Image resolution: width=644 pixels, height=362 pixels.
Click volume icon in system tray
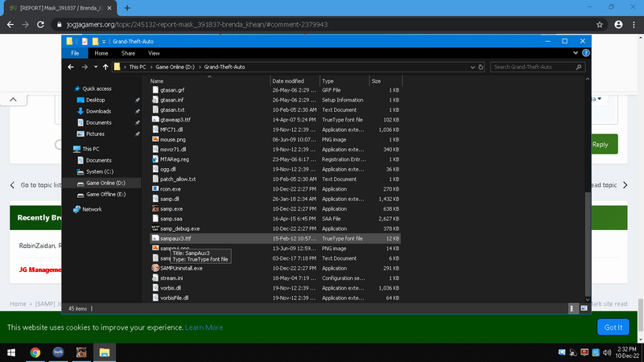[607, 352]
